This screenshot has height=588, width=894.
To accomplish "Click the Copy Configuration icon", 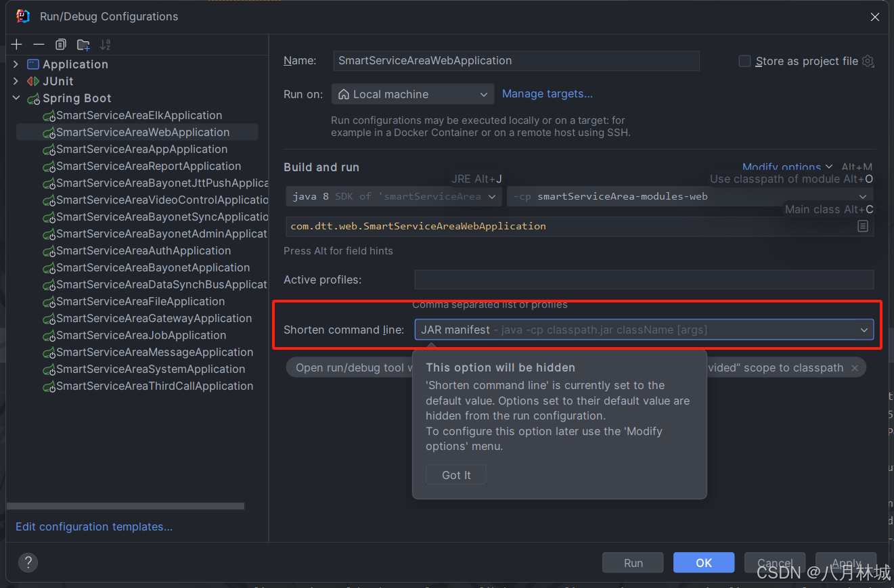I will click(61, 45).
